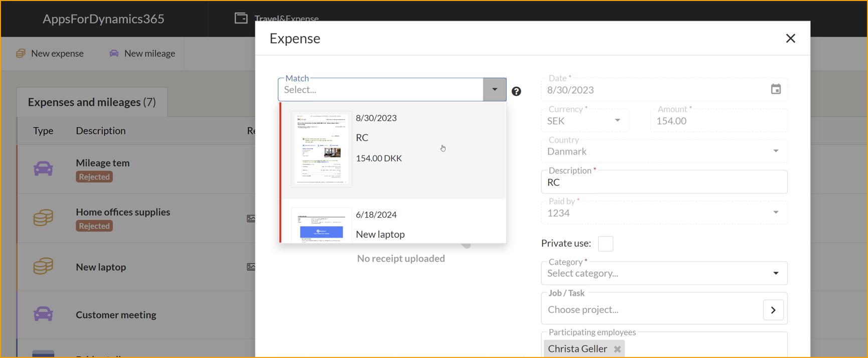Viewport: 868px width, 358px height.
Task: Open the Mileage tem row
Action: click(x=136, y=169)
